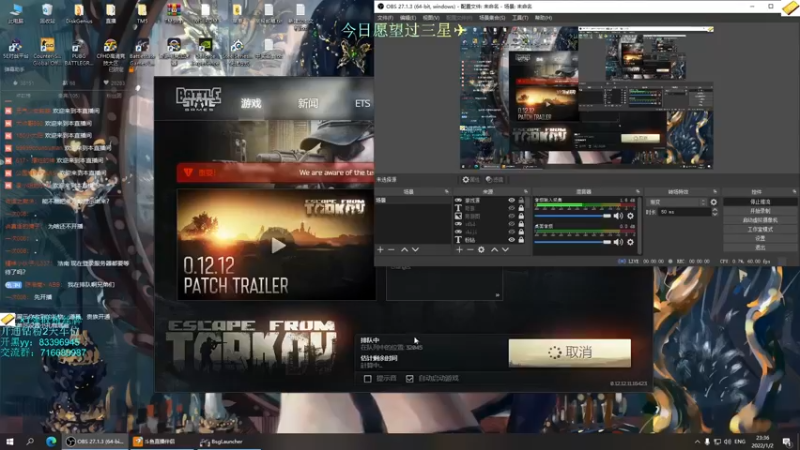Cancel the queue in Tarkov launcher
This screenshot has width=800, height=450.
[569, 353]
